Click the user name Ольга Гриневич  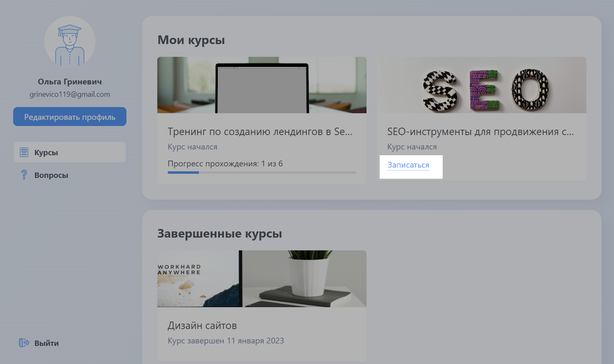click(70, 82)
